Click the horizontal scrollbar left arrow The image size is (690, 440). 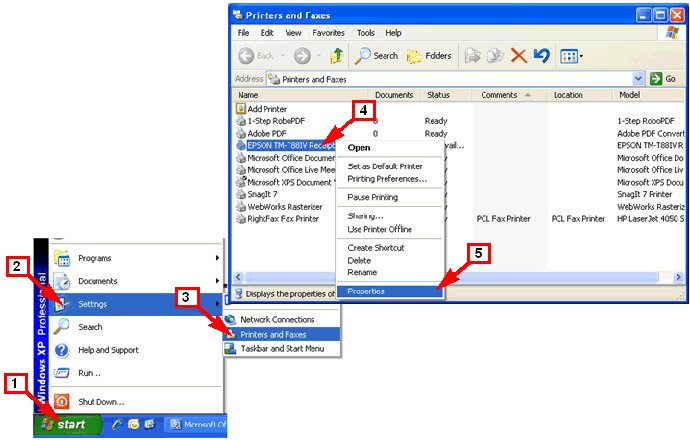point(239,277)
